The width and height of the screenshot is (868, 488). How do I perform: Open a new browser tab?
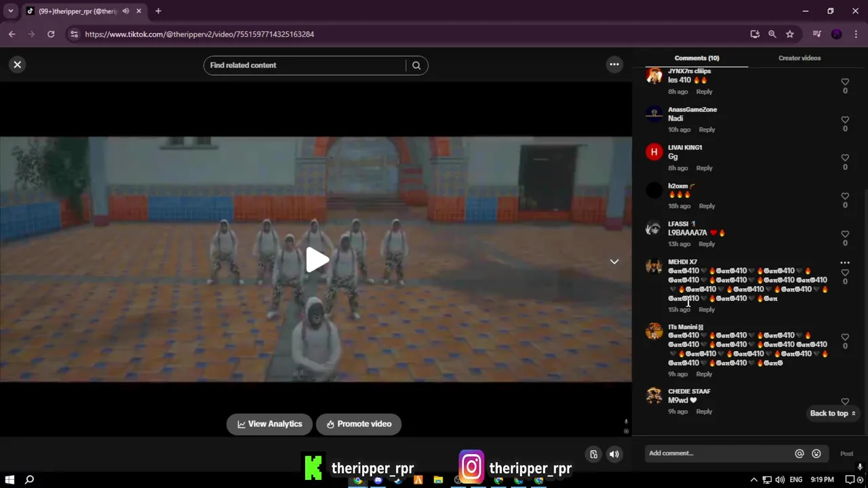pos(158,11)
